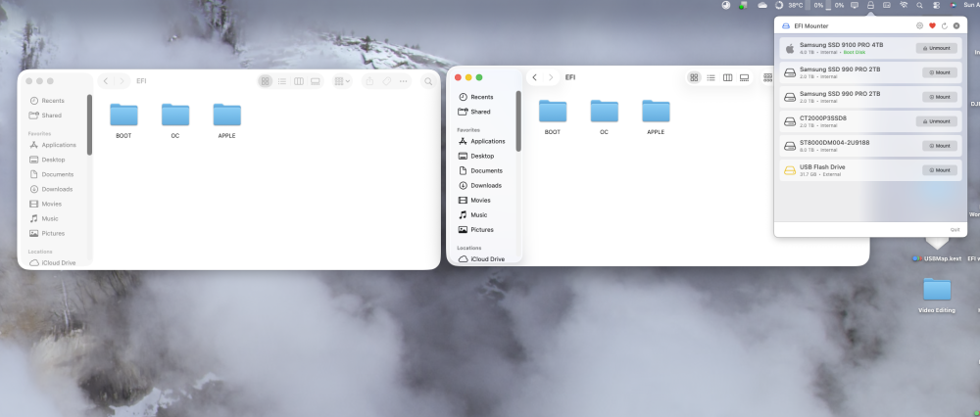Go forward in active Finder window

pos(551,77)
